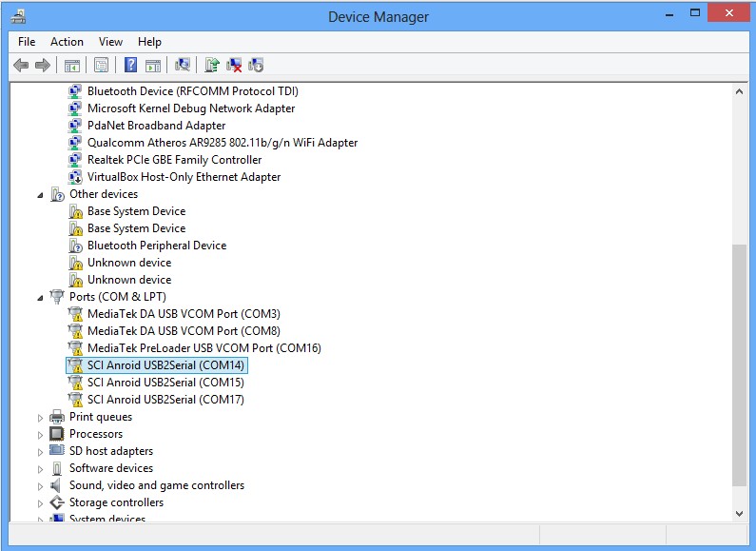
Task: Click the scrollbar down arrow
Action: click(739, 514)
